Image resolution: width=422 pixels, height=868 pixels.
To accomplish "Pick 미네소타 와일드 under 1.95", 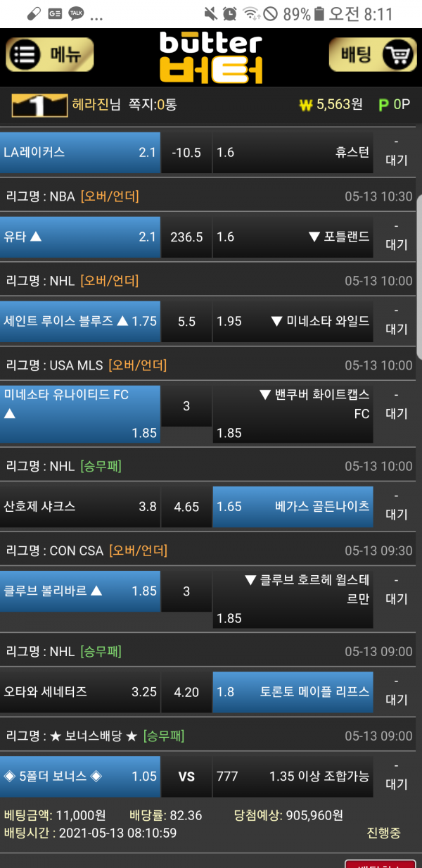I will pos(293,321).
